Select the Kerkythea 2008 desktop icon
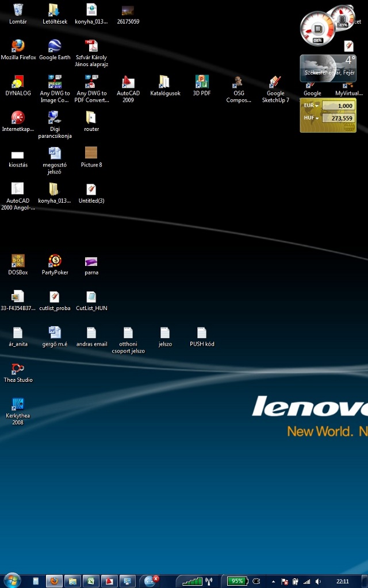Image resolution: width=368 pixels, height=588 pixels. pos(18,411)
